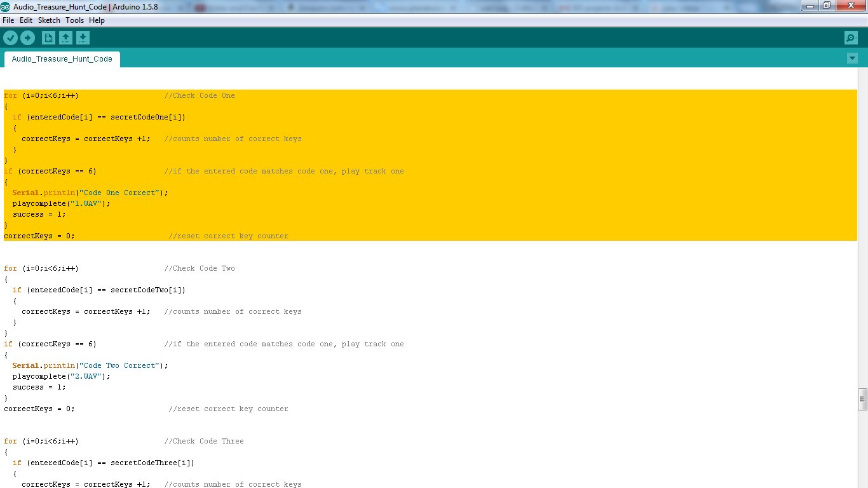
Task: Open the Tools menu
Action: point(74,20)
